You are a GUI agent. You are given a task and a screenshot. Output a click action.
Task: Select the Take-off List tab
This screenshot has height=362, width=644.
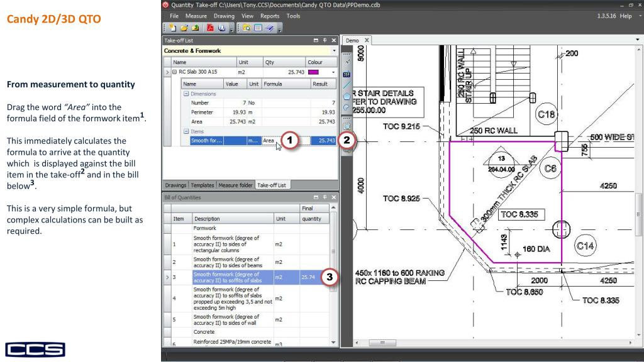(x=272, y=185)
